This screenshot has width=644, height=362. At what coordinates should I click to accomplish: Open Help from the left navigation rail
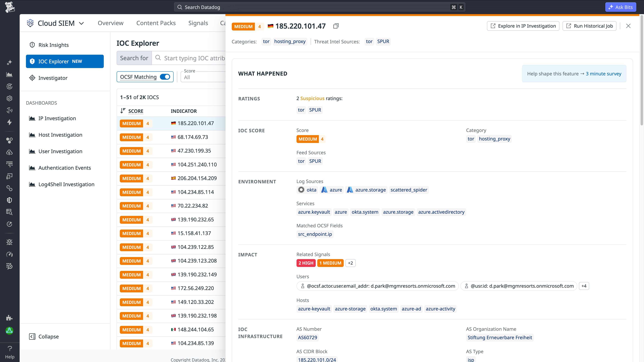pos(10,352)
